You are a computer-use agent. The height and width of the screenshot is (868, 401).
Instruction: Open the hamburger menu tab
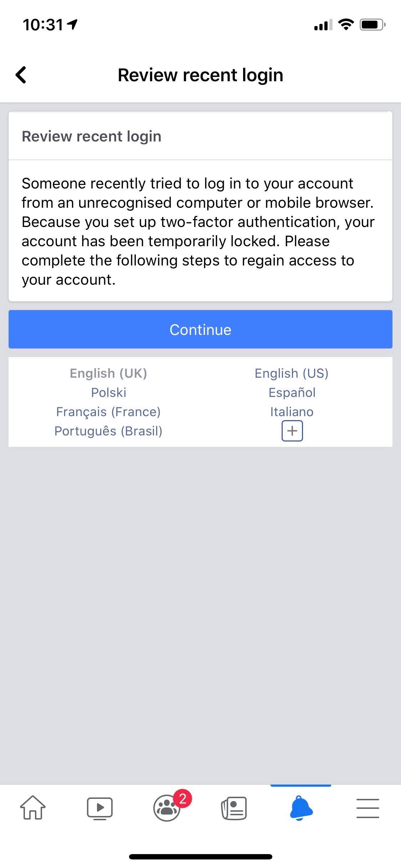click(x=367, y=807)
